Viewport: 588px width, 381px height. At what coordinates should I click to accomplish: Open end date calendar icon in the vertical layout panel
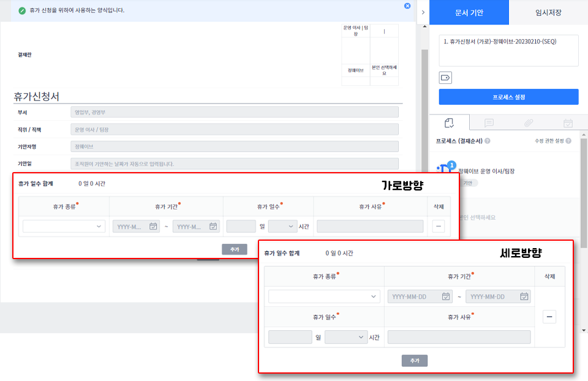pyautogui.click(x=524, y=296)
